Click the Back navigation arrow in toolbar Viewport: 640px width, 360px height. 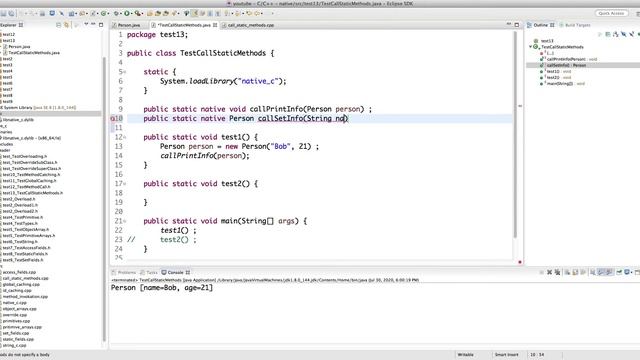coord(257,13)
